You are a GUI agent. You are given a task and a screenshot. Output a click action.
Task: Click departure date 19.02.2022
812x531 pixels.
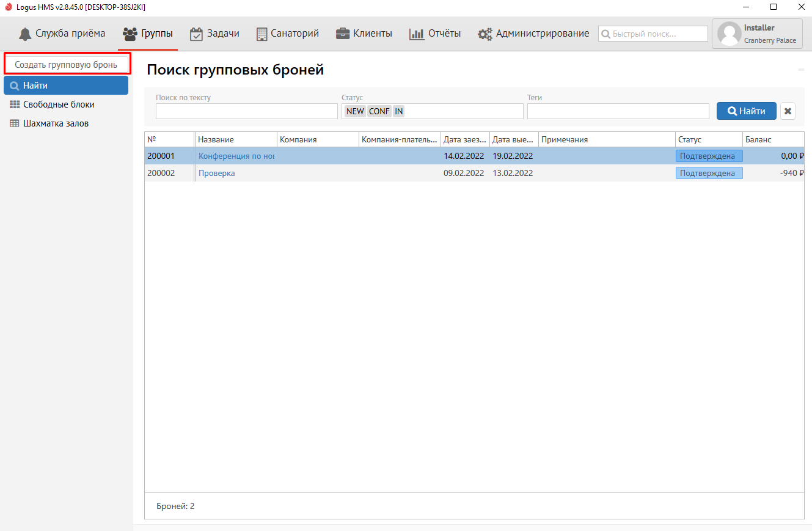(513, 156)
